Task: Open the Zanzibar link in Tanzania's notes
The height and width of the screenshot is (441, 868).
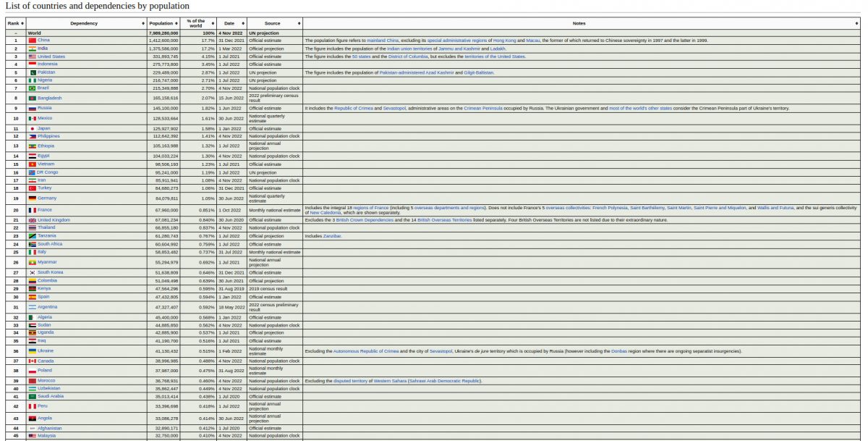Action: pos(333,236)
